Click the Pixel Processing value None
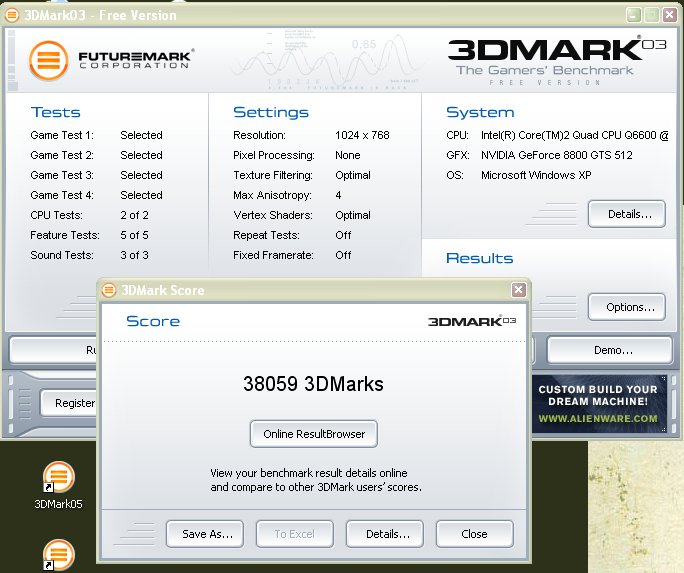Viewport: 684px width, 573px height. coord(348,155)
